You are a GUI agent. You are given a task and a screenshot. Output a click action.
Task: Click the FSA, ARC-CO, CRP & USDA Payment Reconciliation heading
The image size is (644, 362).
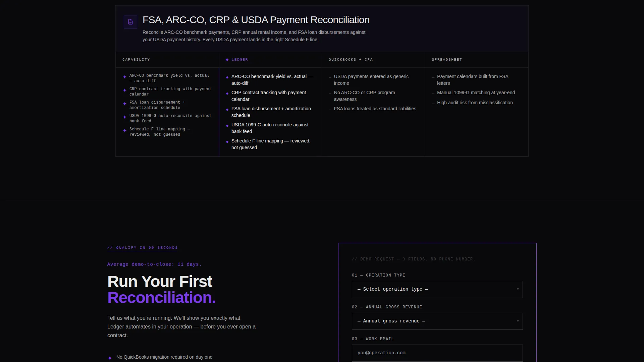256,20
